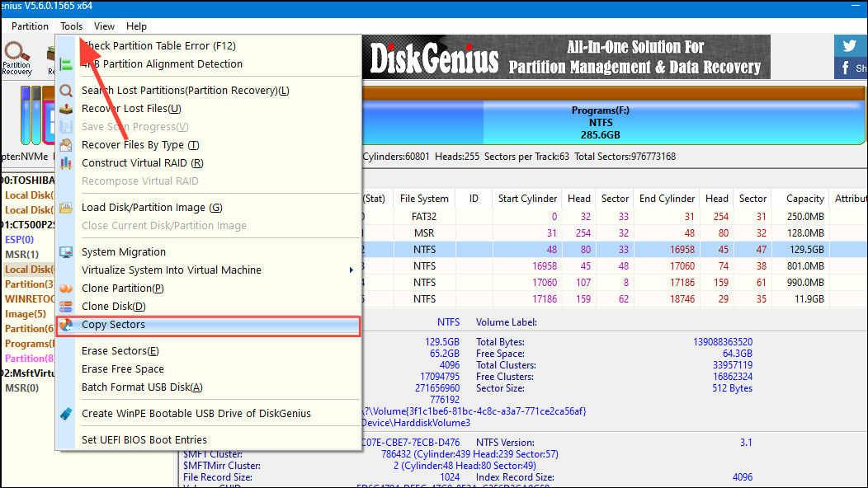Screen dimensions: 868x488
Task: Click the Load Disk/Partition Image icon
Action: 66,208
